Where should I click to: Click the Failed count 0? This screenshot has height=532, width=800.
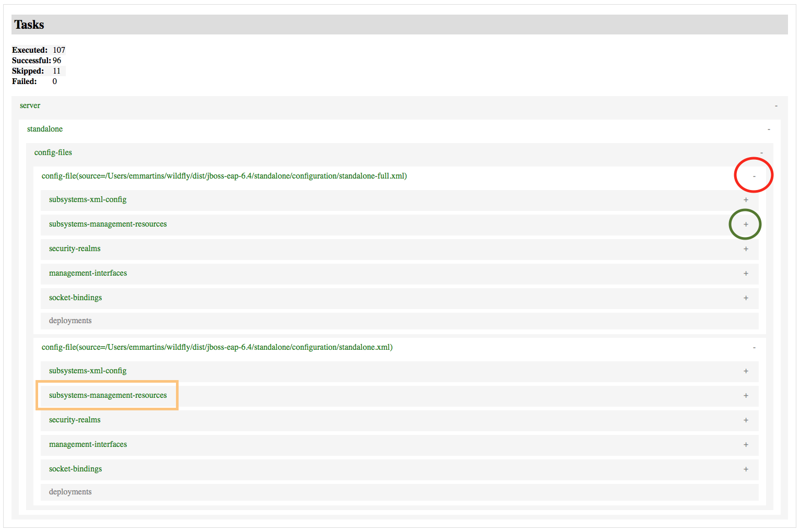pos(55,81)
